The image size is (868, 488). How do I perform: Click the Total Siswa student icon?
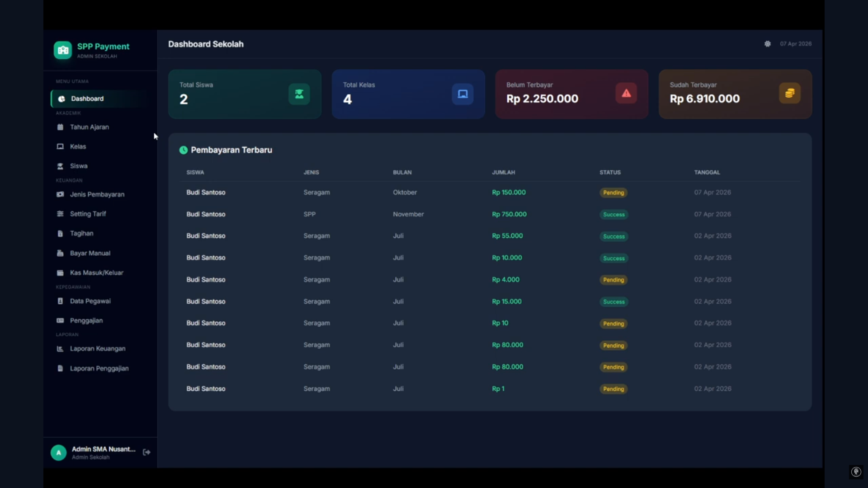pyautogui.click(x=299, y=94)
